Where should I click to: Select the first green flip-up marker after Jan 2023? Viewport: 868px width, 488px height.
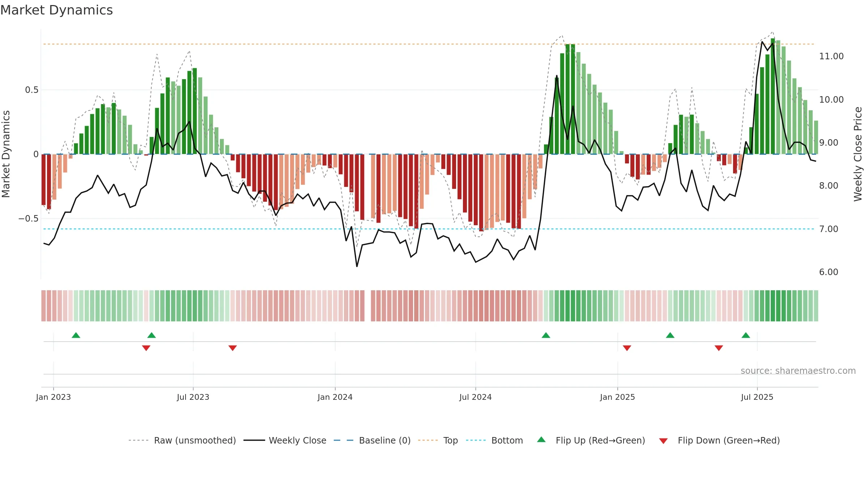tap(76, 335)
